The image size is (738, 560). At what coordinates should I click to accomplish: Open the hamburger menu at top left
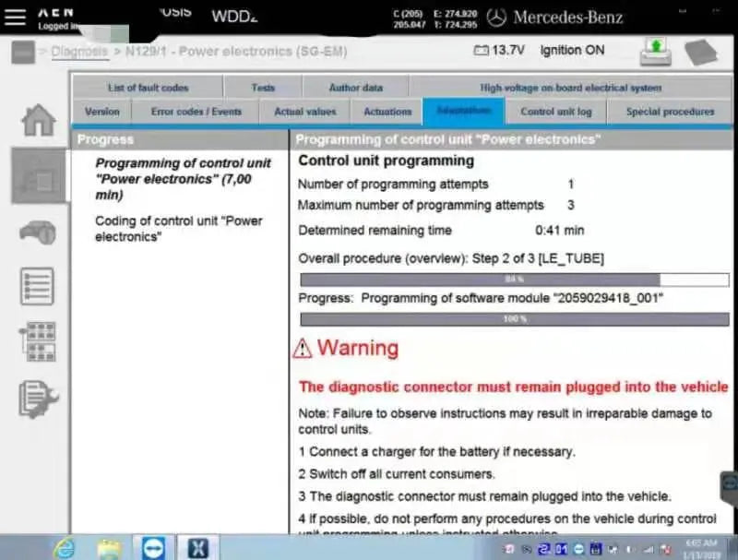click(x=18, y=17)
